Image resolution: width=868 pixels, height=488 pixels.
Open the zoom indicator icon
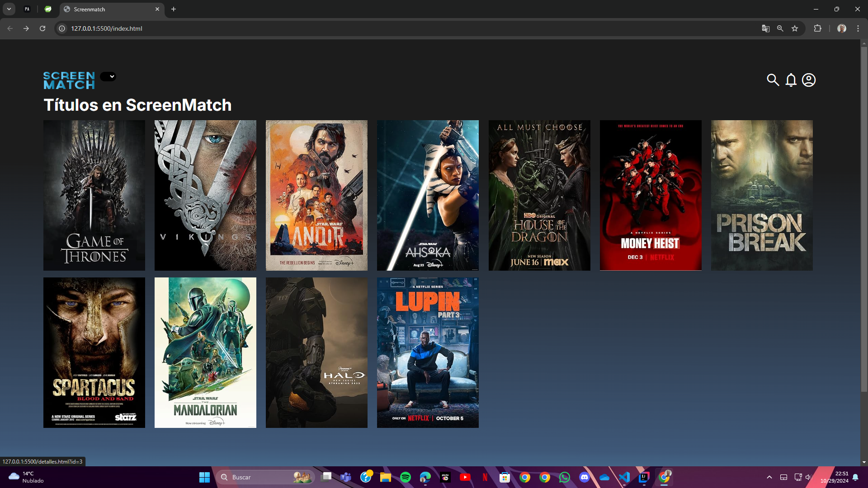(780, 28)
